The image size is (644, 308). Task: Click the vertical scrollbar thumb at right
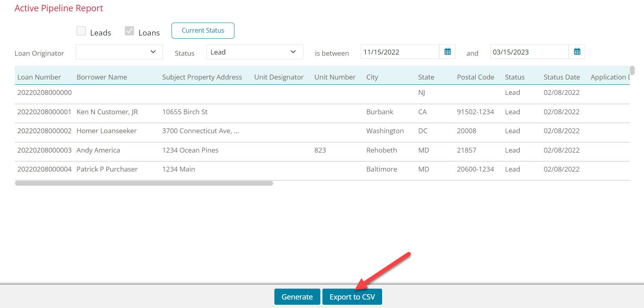pos(632,71)
